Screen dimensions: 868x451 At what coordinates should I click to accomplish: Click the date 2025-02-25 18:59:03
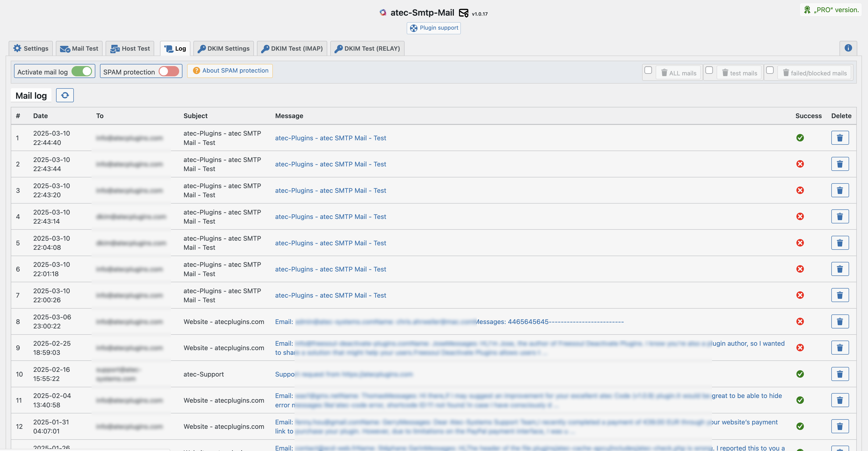point(52,348)
